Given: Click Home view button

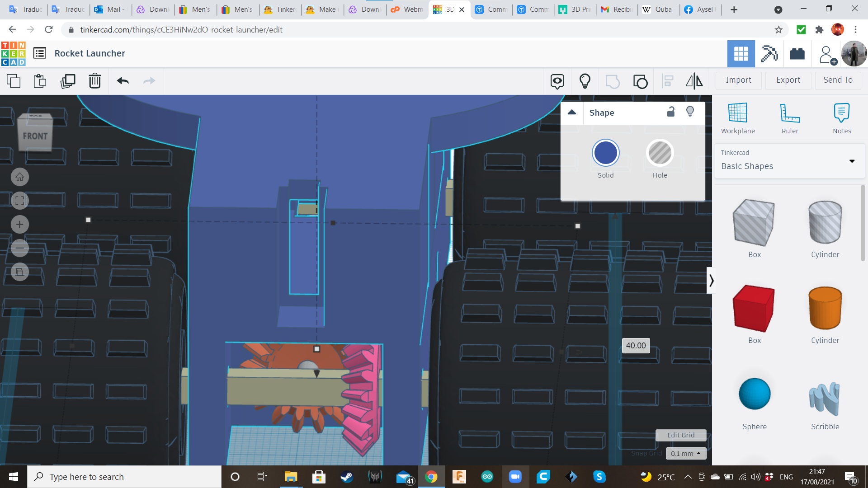Looking at the screenshot, I should [x=20, y=177].
